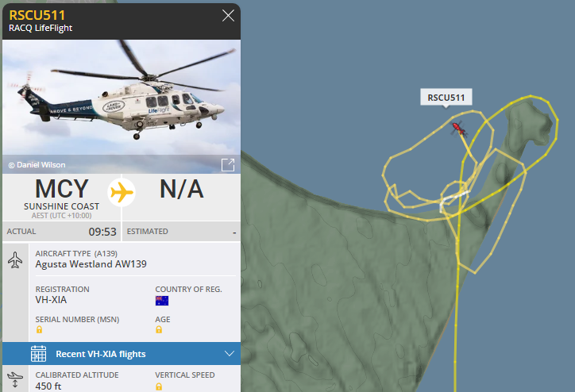Close the RSCU511 flight details panel
Viewport: 575px width, 392px height.
(x=228, y=16)
